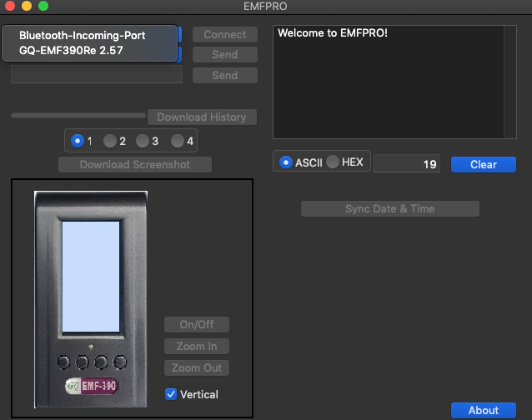Click the third device button on EMF-390 image
532x420 pixels.
tap(101, 362)
